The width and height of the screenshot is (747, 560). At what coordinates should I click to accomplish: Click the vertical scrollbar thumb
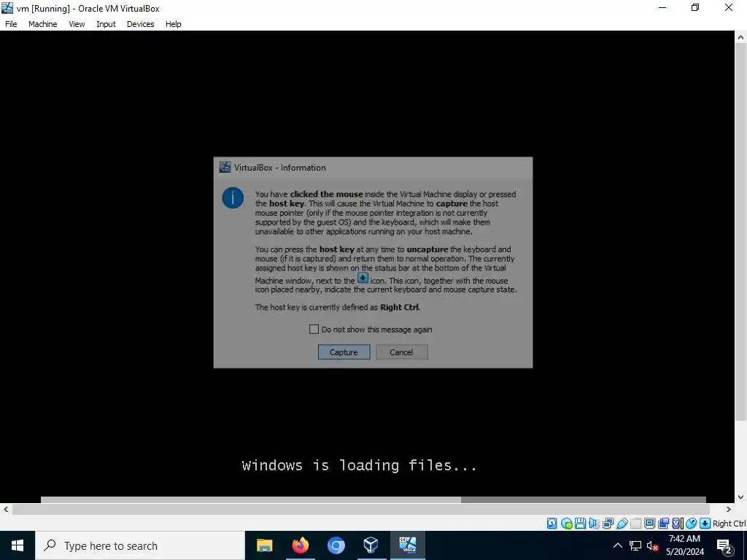(x=741, y=231)
